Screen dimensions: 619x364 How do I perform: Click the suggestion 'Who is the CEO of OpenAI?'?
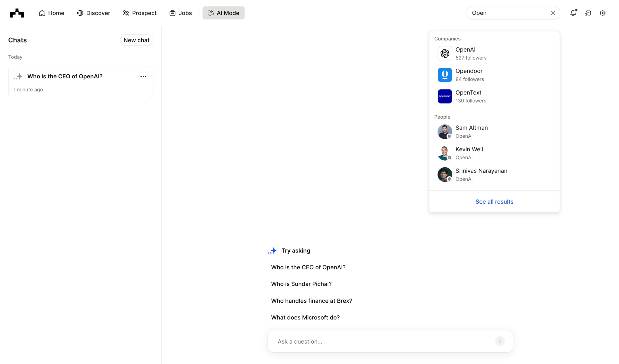pos(308,267)
